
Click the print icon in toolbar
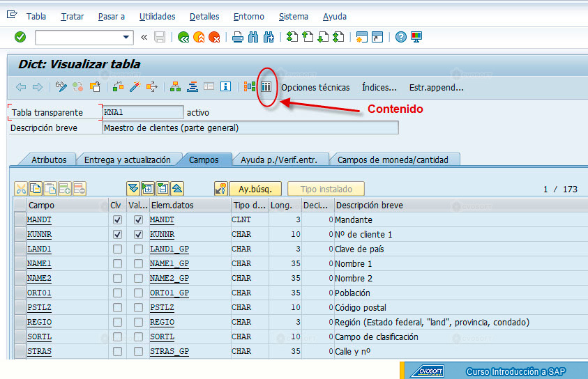237,37
